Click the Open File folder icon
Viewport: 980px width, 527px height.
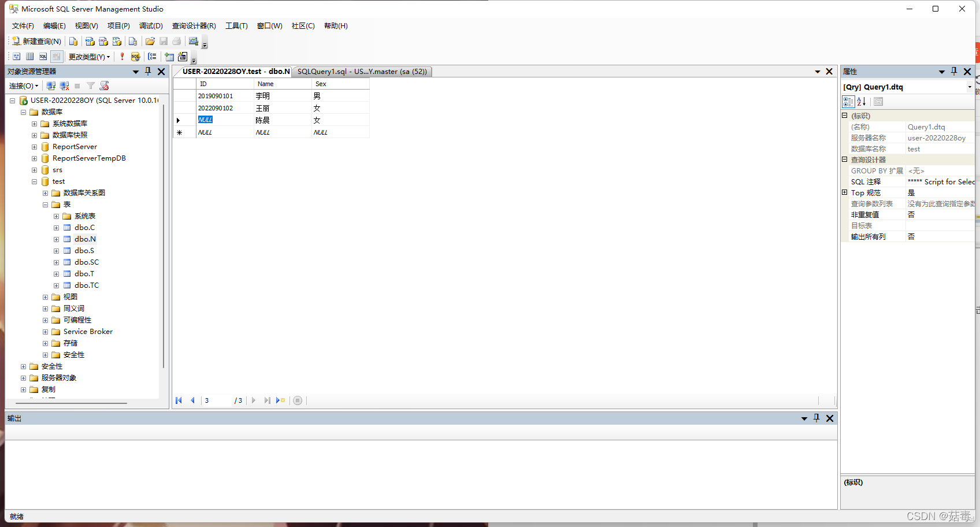pyautogui.click(x=150, y=41)
